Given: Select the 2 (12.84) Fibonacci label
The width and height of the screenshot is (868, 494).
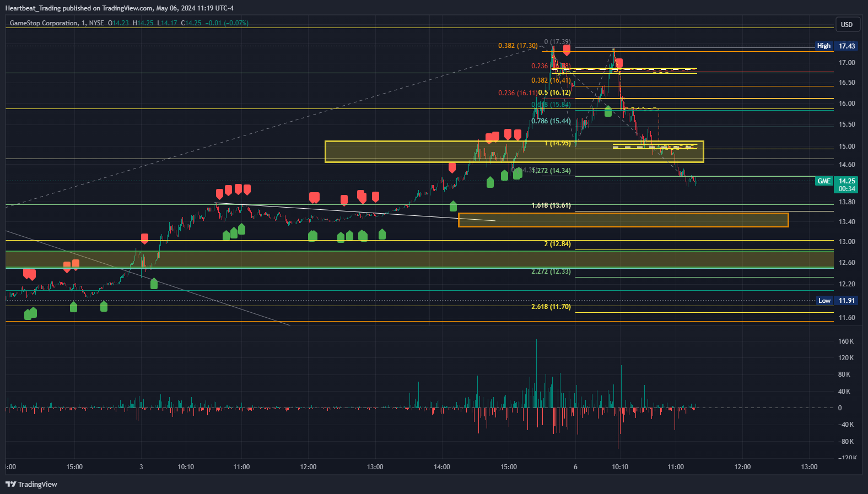Looking at the screenshot, I should point(557,244).
